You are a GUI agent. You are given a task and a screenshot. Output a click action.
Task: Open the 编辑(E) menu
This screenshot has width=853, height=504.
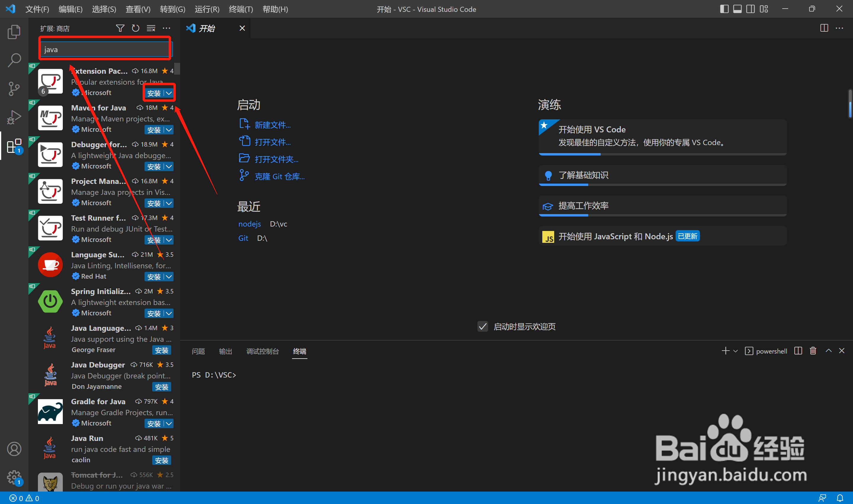point(70,9)
